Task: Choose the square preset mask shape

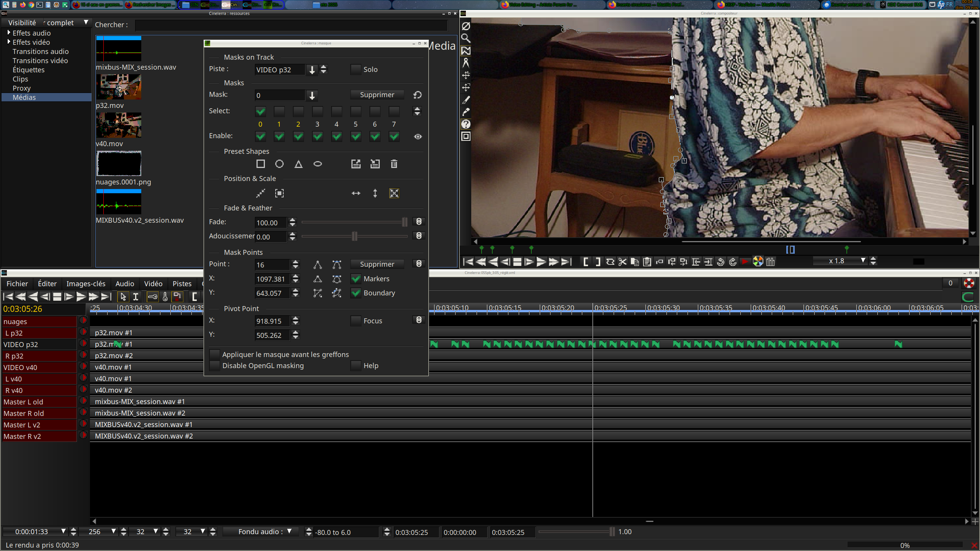Action: pyautogui.click(x=260, y=164)
